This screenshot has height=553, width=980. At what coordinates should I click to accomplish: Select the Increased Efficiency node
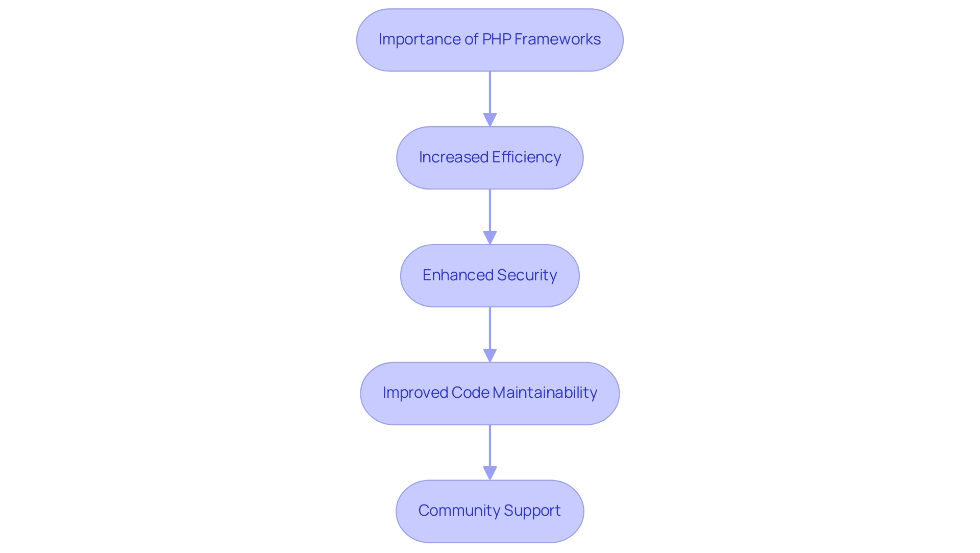(490, 157)
